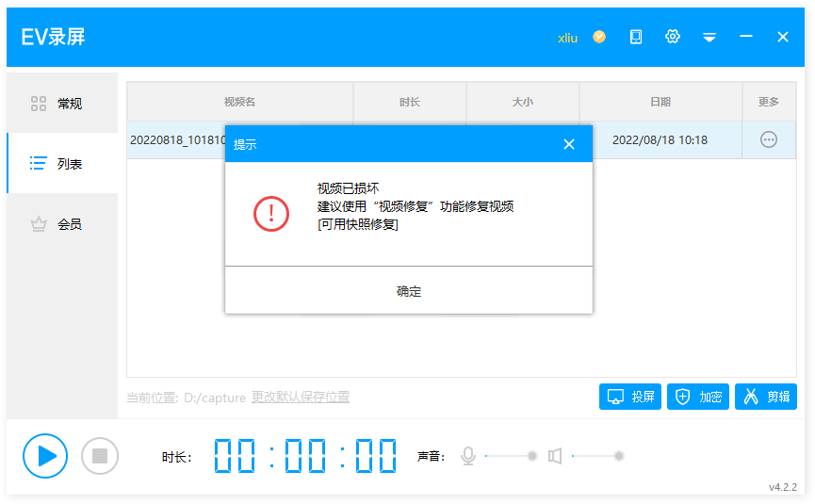The height and width of the screenshot is (504, 815).
Task: Click the 加密 encryption button
Action: click(x=698, y=397)
